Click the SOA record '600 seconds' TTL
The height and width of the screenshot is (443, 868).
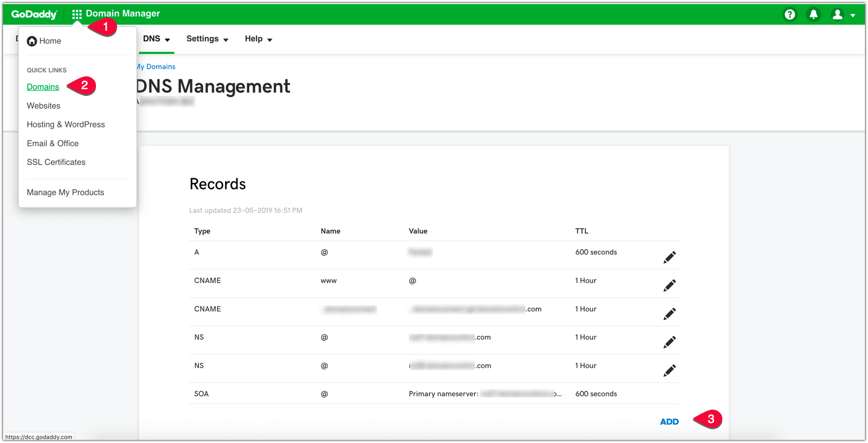(596, 394)
